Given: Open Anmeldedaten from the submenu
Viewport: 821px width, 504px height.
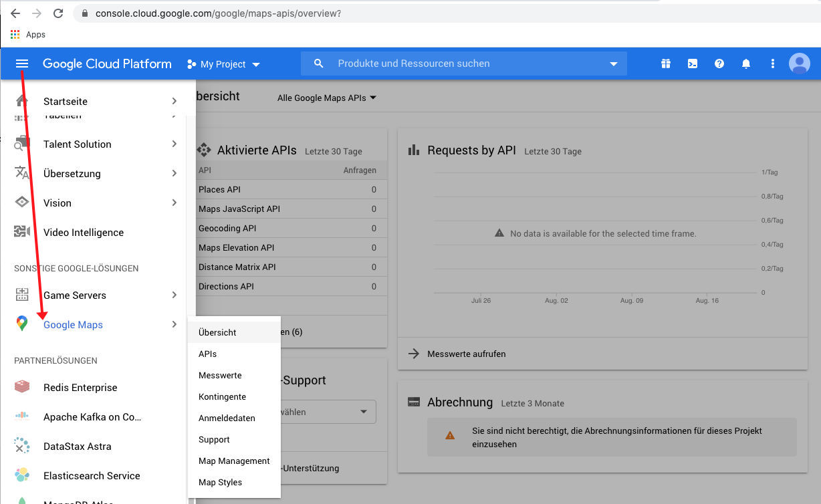Looking at the screenshot, I should (x=234, y=418).
